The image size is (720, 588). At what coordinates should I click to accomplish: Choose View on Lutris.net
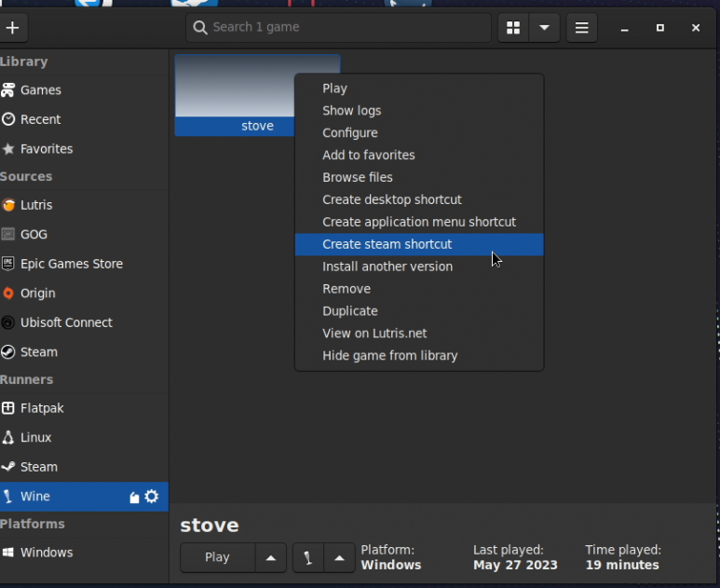point(419,334)
